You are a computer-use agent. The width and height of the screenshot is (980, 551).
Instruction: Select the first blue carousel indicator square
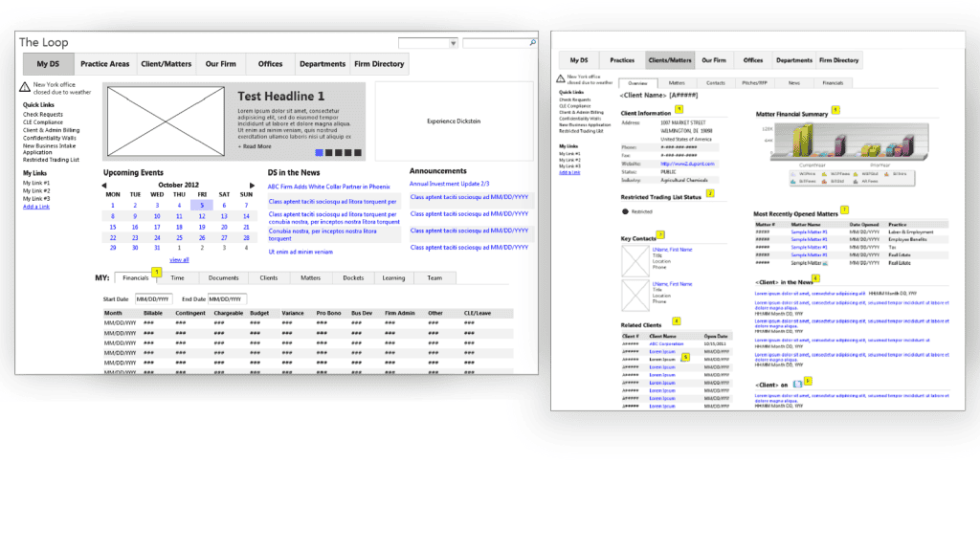(x=320, y=152)
